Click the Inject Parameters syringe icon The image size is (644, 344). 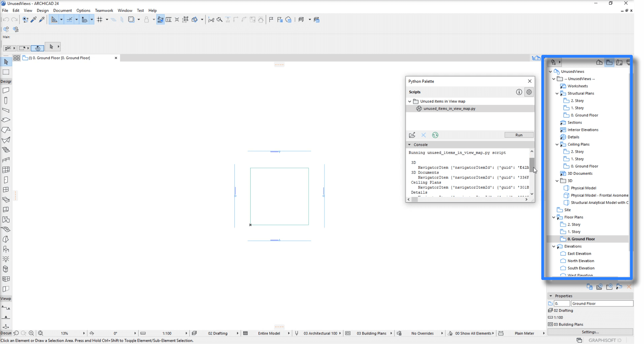pos(42,20)
